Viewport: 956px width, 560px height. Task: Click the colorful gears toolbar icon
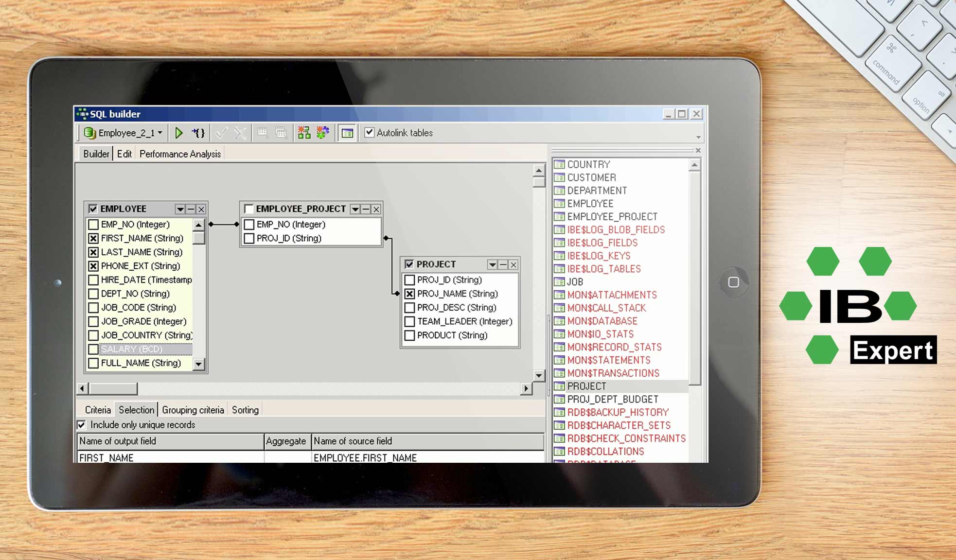click(x=322, y=132)
